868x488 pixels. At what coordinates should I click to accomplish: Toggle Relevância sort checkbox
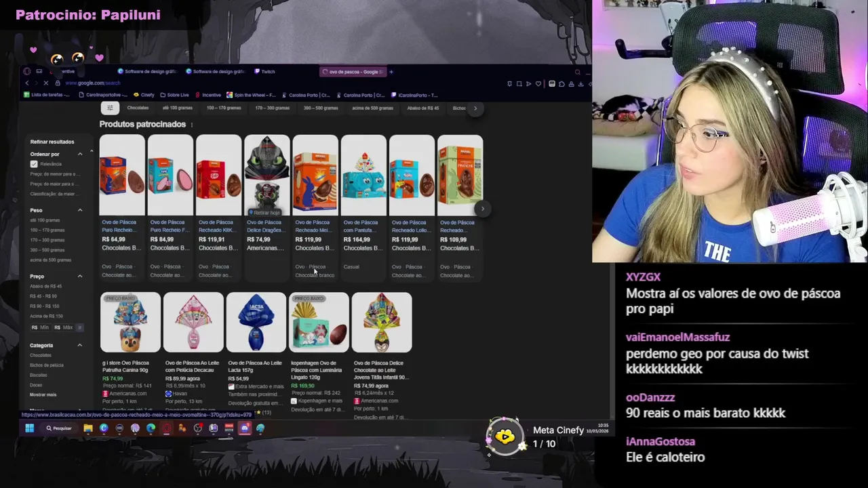coord(34,164)
